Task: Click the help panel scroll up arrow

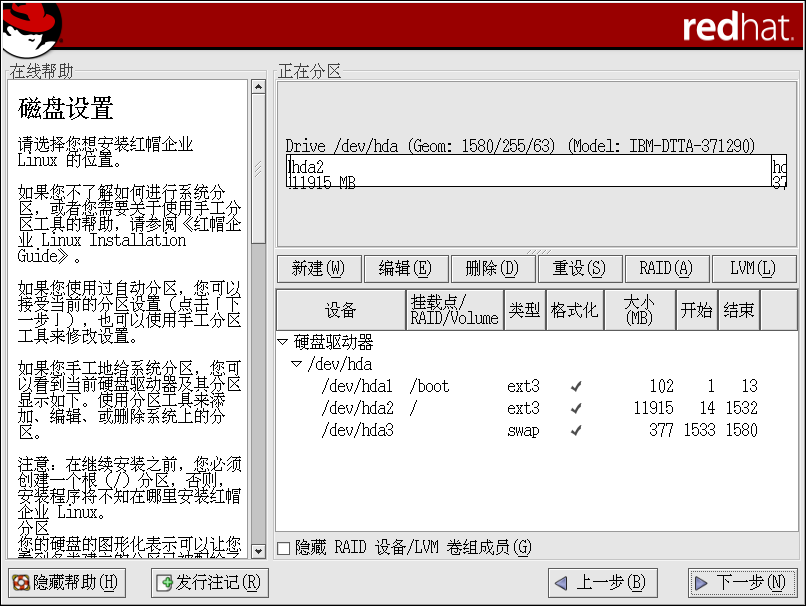Action: (259, 86)
